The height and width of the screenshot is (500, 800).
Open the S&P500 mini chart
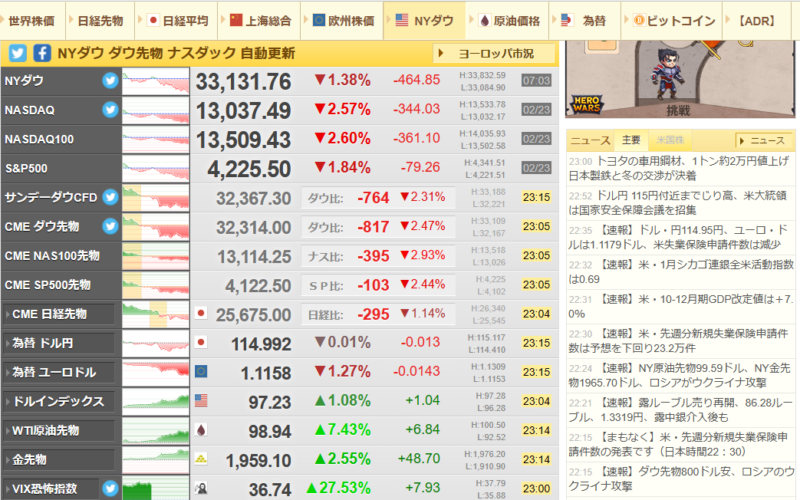(x=156, y=168)
